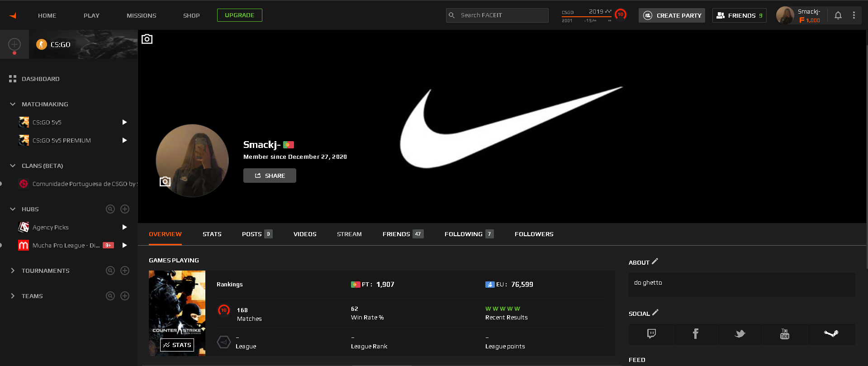868x366 pixels.
Task: Switch to the Videos tab
Action: (x=305, y=234)
